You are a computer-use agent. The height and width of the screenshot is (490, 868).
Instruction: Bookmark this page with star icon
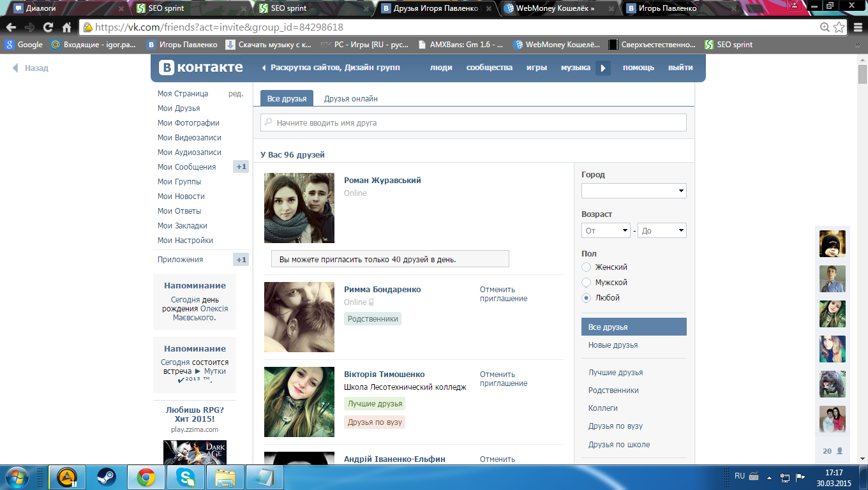click(x=839, y=27)
